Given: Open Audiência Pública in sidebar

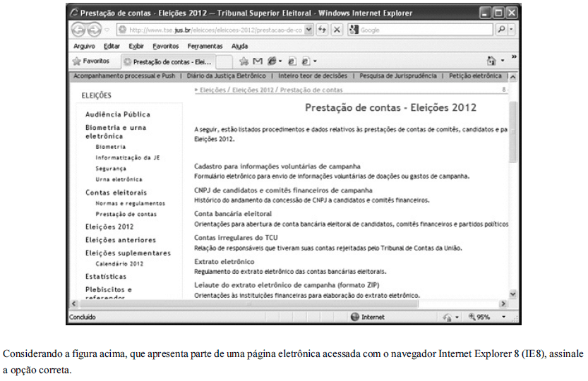Looking at the screenshot, I should [118, 114].
